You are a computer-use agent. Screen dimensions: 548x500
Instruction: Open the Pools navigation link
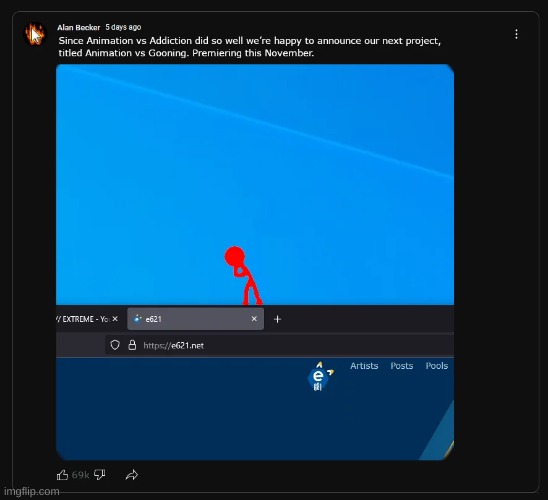point(437,365)
